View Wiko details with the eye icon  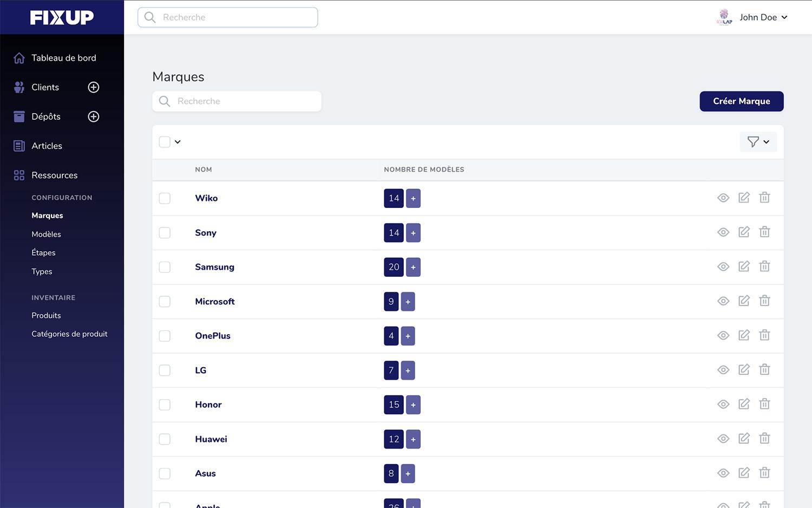coord(723,198)
